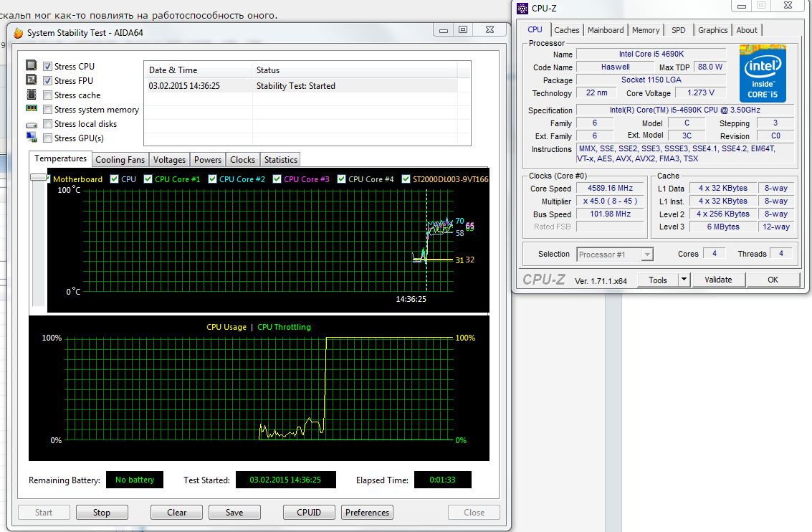Click the Elapsed Time value 0:01:33
Screen dimensions: 812x532
[443, 480]
